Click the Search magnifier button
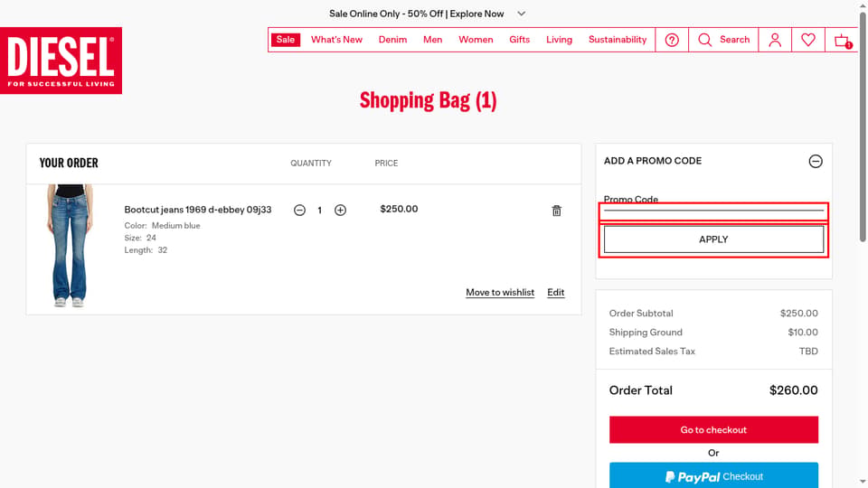Screen dimensions: 868x488 coord(723,40)
